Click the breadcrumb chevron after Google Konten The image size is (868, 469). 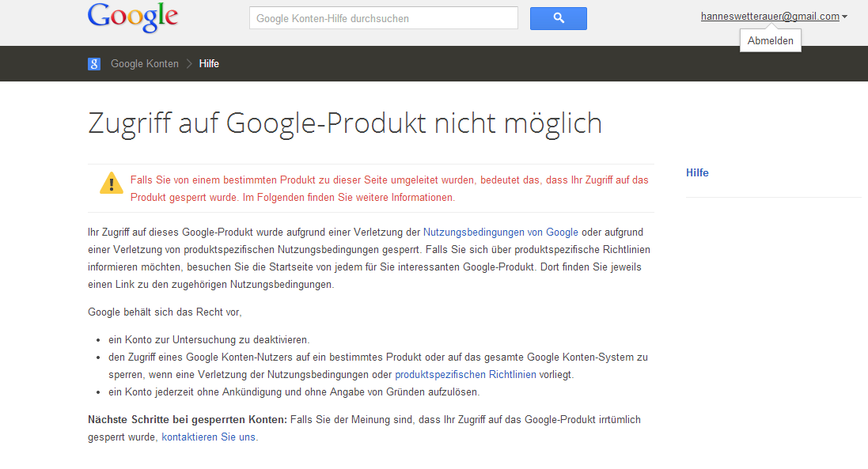tap(189, 63)
